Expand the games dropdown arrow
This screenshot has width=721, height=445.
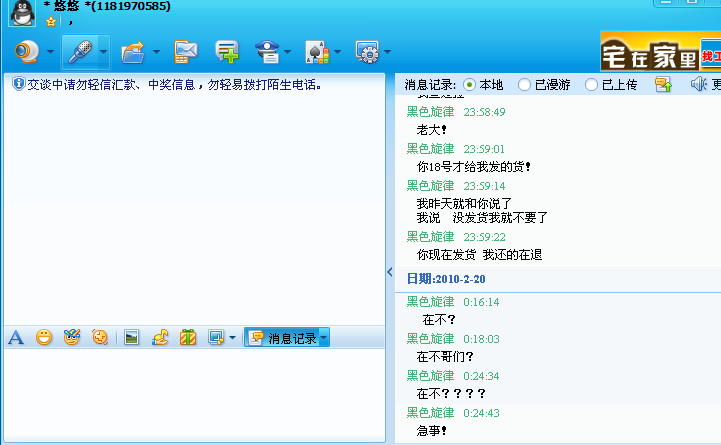pyautogui.click(x=338, y=51)
